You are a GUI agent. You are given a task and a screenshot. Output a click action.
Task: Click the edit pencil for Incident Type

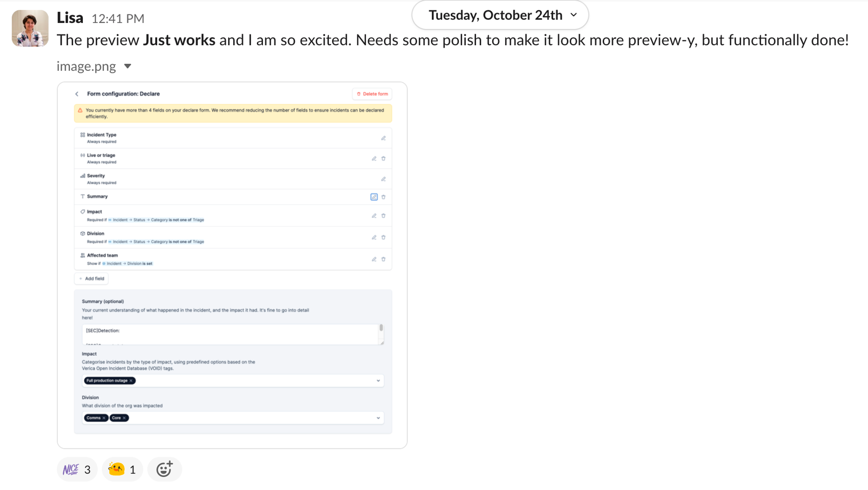tap(384, 138)
